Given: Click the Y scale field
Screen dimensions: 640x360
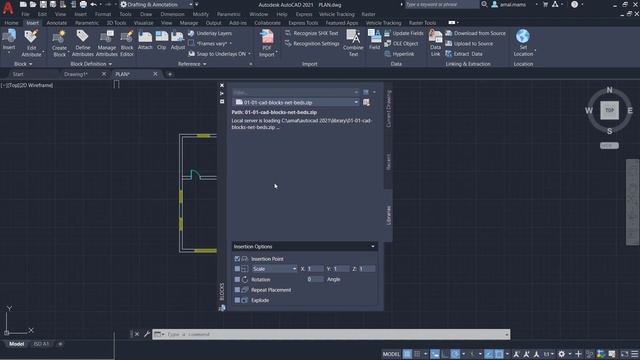Looking at the screenshot, I should click(341, 269).
